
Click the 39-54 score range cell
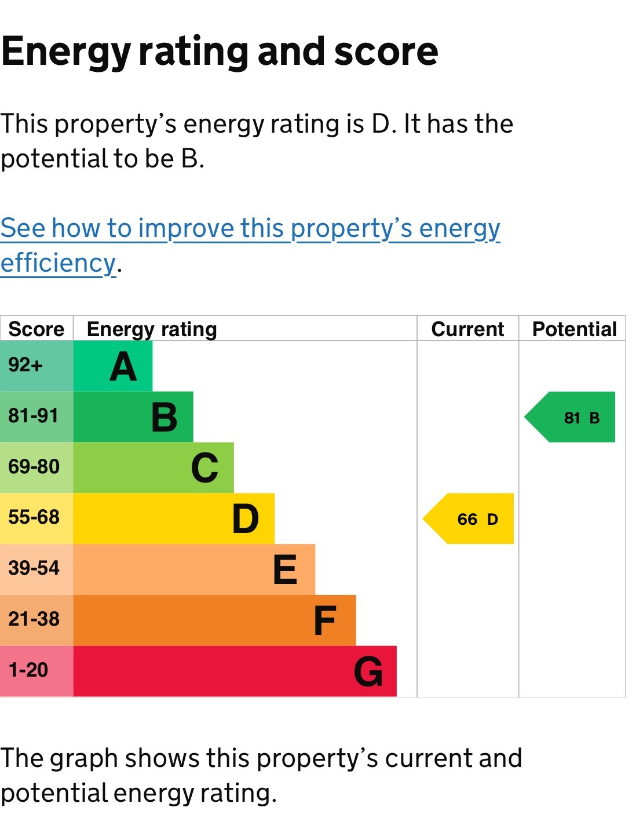[x=36, y=569]
